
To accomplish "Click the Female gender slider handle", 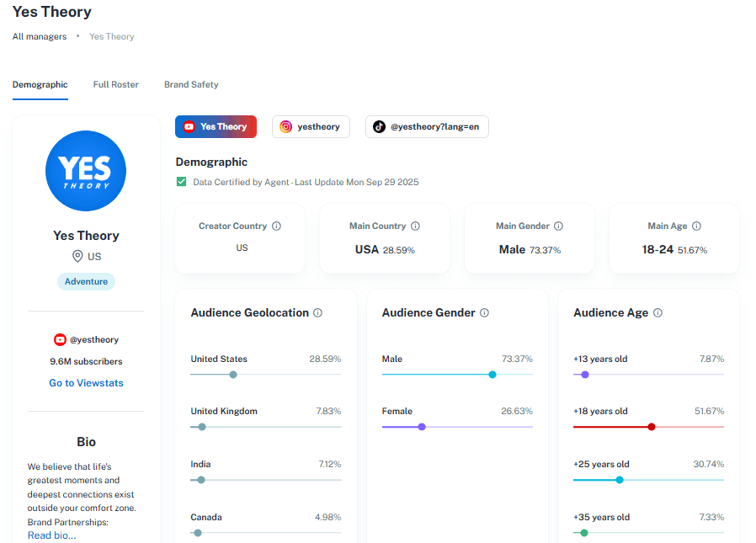I will [x=422, y=428].
